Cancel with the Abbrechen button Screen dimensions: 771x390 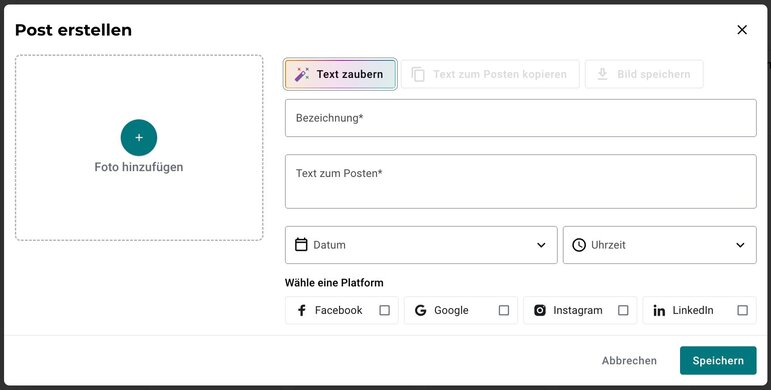(x=629, y=360)
